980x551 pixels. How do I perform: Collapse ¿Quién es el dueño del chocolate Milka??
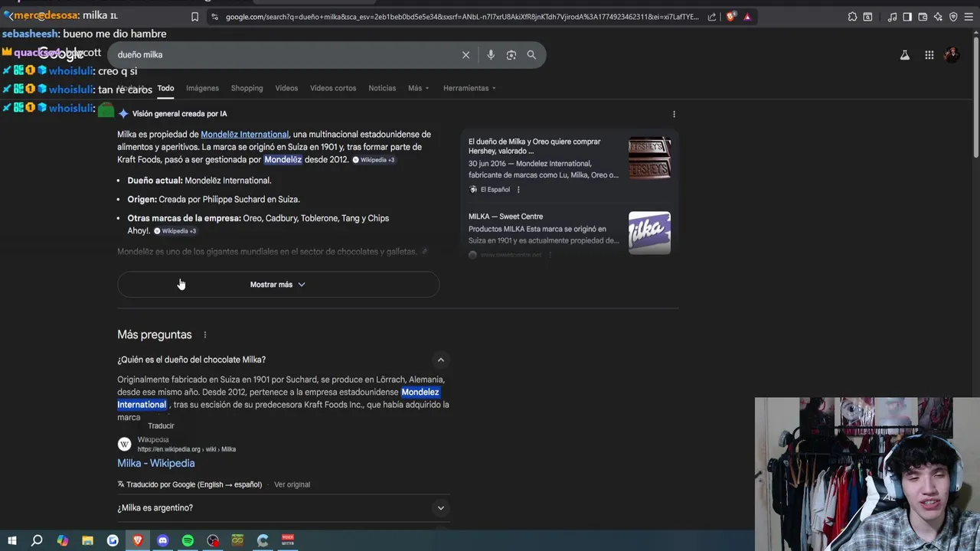(440, 360)
